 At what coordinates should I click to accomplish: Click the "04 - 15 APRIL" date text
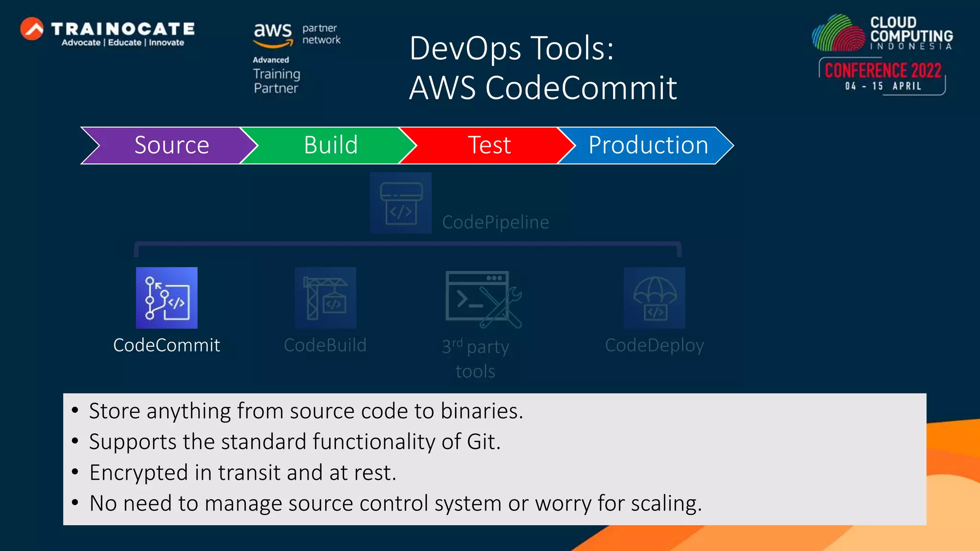tap(883, 86)
